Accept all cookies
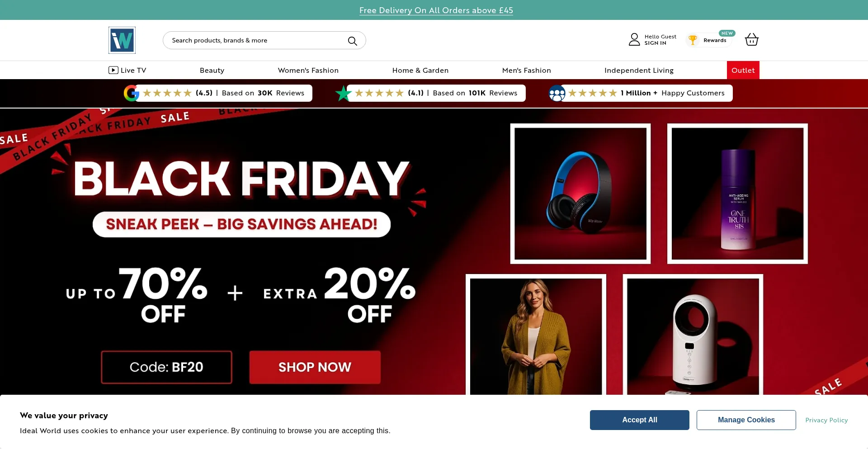 coord(640,420)
